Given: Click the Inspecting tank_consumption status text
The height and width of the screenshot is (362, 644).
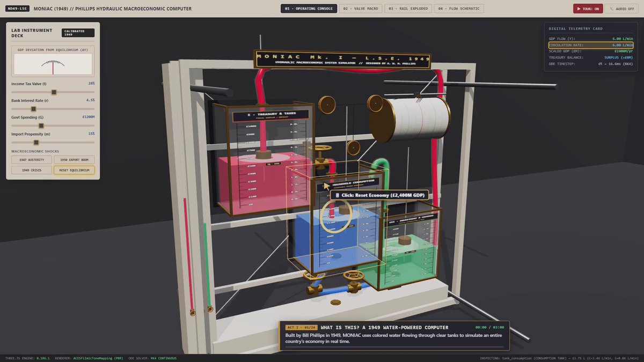Looking at the screenshot, I should (x=560, y=358).
